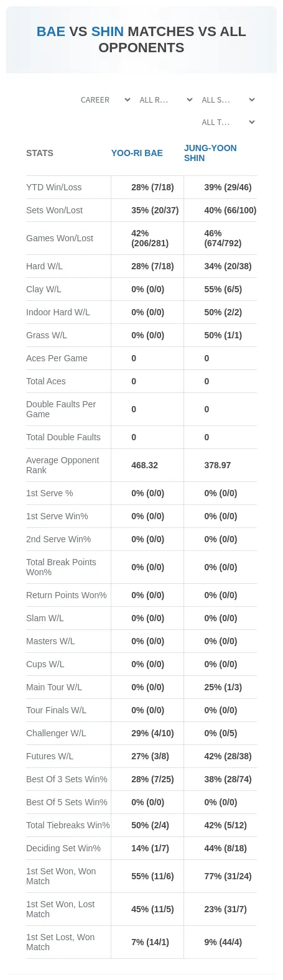The height and width of the screenshot is (980, 283).
Task: Open YOO-RI BAE player link
Action: coord(137,153)
